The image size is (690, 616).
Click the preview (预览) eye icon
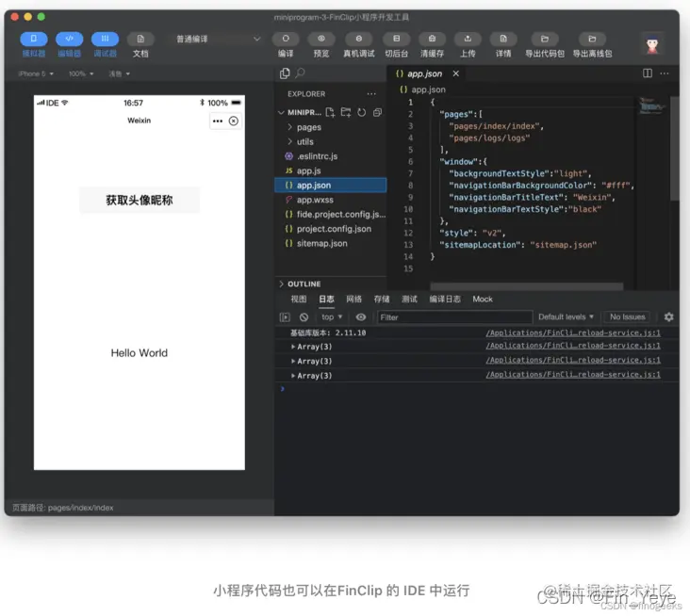pos(321,40)
